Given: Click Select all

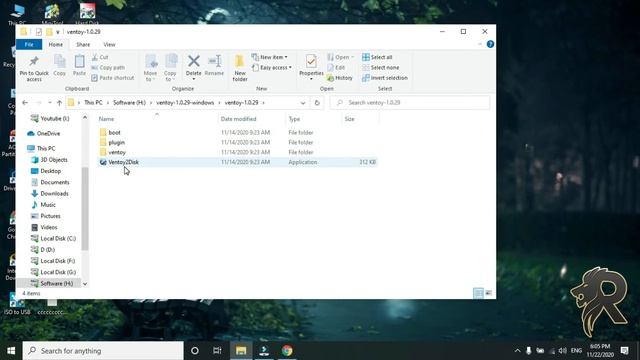Looking at the screenshot, I should tap(377, 57).
